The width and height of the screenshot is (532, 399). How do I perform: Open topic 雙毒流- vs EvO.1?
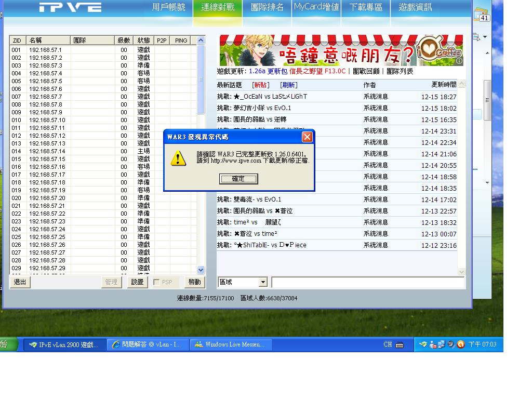tap(249, 199)
